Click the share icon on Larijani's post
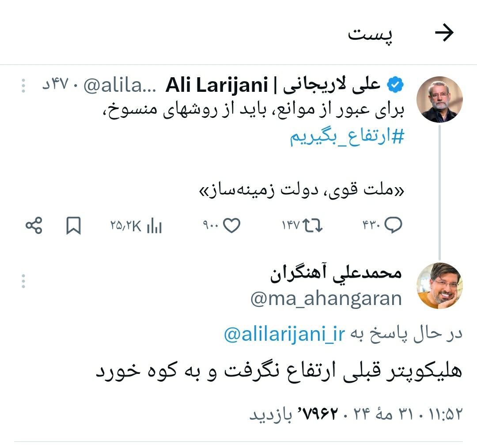477x448 pixels. pos(34,226)
